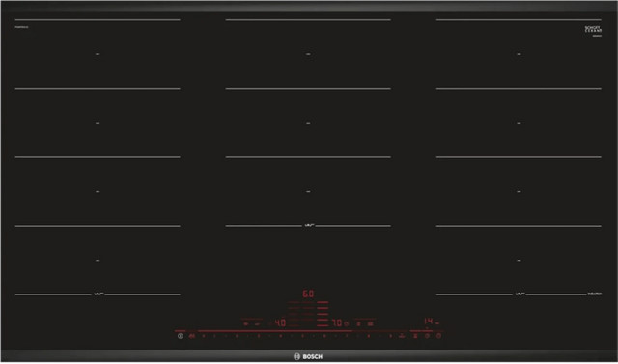Tap the first symbol right of the boost key
The height and width of the screenshot is (364, 618).
click(x=415, y=336)
